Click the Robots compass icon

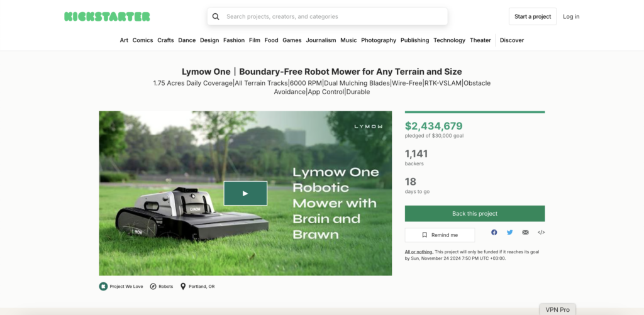[x=153, y=286]
